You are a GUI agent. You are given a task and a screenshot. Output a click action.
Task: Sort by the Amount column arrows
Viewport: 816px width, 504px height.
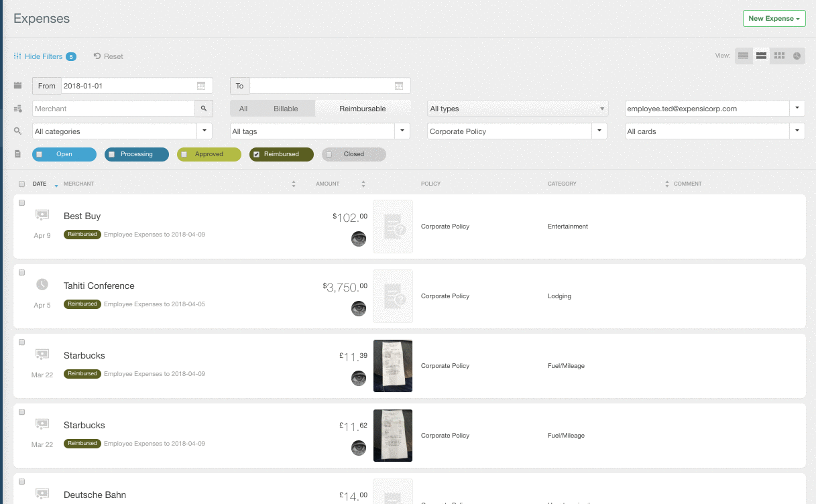363,184
